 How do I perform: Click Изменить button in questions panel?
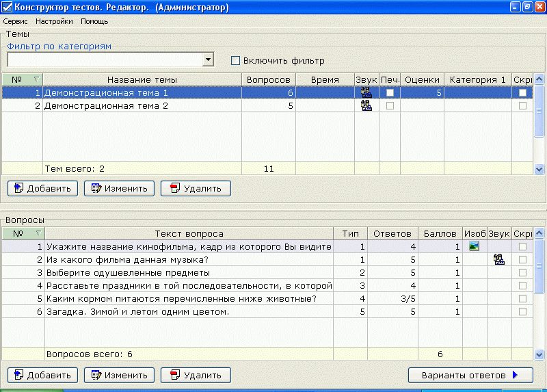pyautogui.click(x=119, y=375)
